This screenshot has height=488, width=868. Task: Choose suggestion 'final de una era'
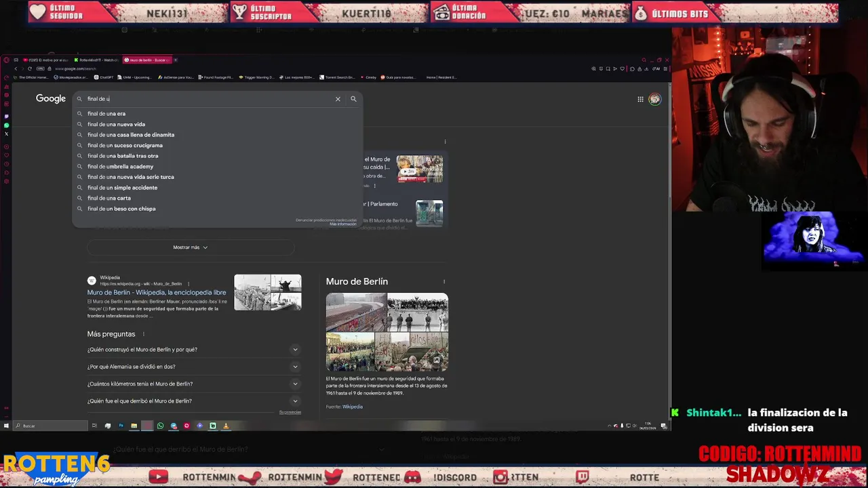tap(217, 114)
